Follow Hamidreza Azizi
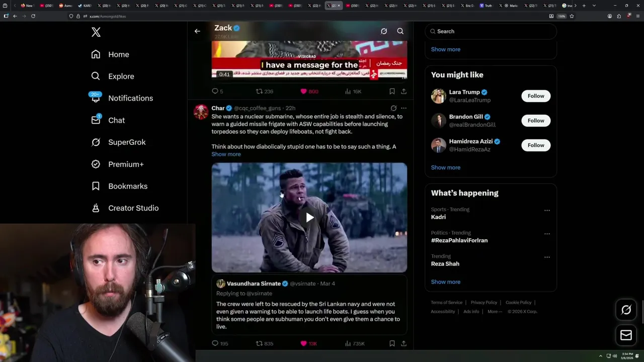 click(x=536, y=145)
